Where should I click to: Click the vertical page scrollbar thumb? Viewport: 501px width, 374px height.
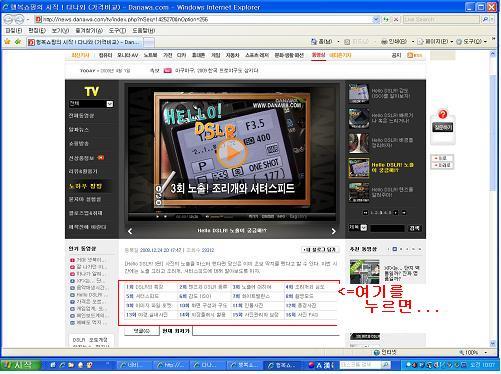(493, 133)
